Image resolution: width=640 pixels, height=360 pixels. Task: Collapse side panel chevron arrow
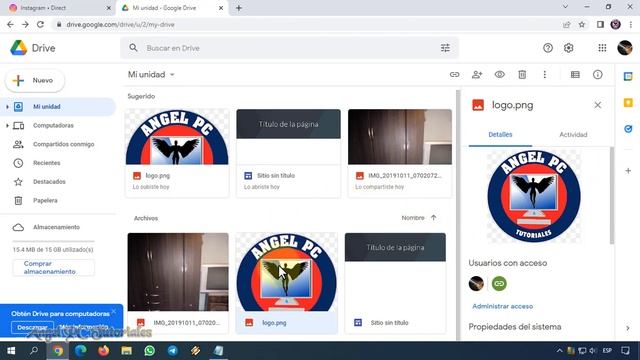628,328
